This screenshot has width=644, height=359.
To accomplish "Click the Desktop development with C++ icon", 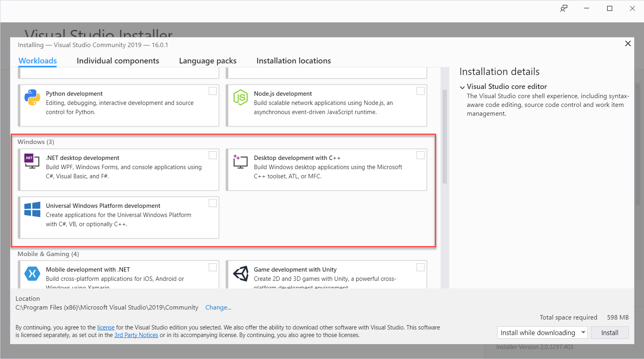I will click(x=241, y=162).
